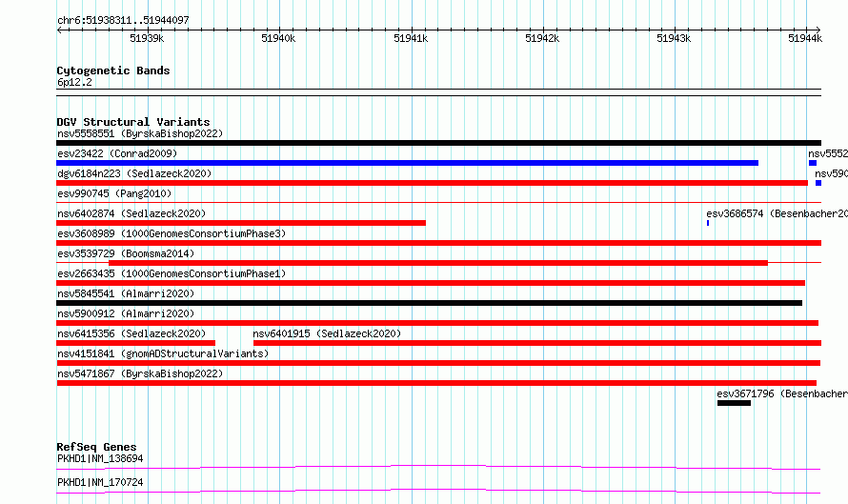Click the PKHD1|NM_138694 gene label
The width and height of the screenshot is (848, 504).
[100, 458]
